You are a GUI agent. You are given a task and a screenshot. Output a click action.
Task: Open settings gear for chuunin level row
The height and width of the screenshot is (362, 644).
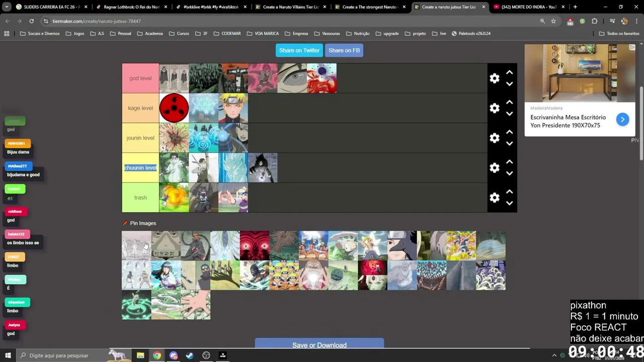495,168
